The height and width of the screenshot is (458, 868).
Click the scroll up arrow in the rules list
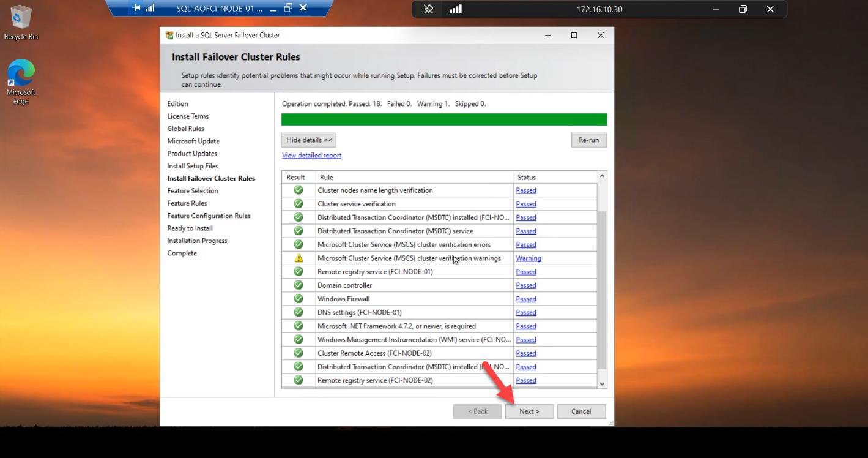tap(602, 176)
